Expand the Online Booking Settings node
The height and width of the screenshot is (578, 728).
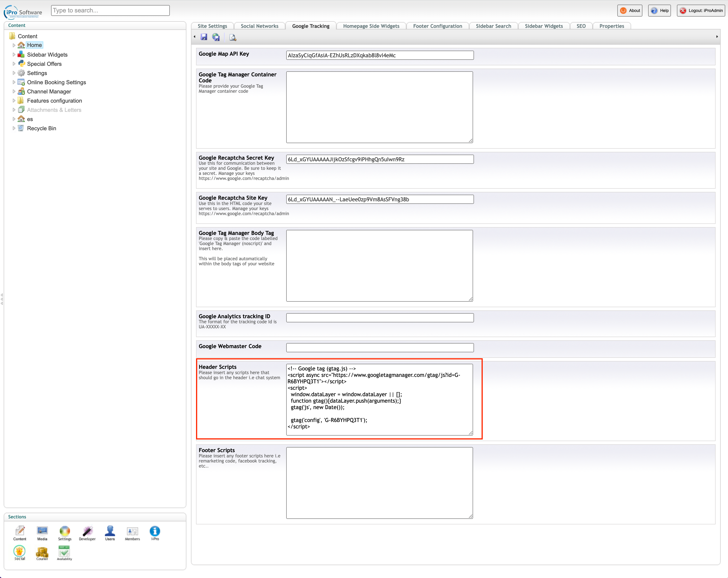pos(14,82)
